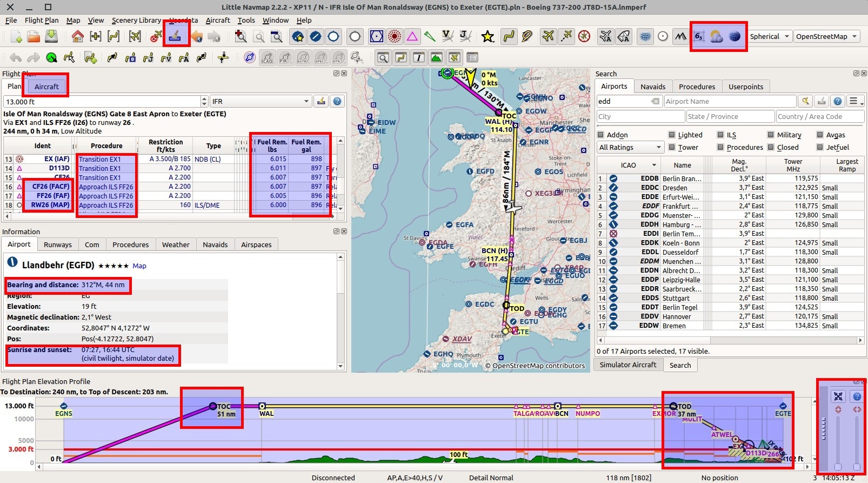Open the All Ratings dropdown
Image resolution: width=868 pixels, height=483 pixels.
630,147
